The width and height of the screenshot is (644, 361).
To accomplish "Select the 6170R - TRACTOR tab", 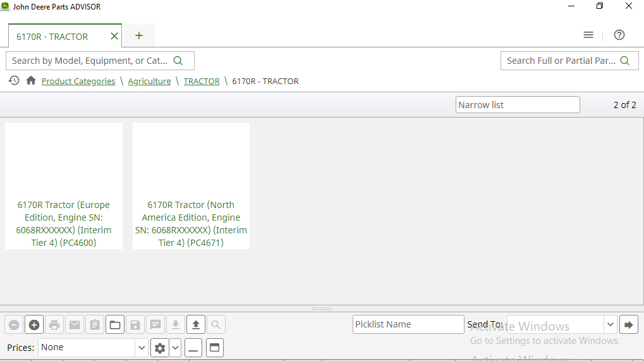I will click(52, 37).
